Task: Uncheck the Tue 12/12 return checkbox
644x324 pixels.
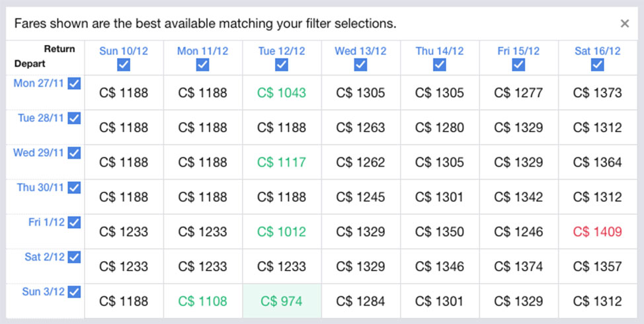Action: point(282,65)
